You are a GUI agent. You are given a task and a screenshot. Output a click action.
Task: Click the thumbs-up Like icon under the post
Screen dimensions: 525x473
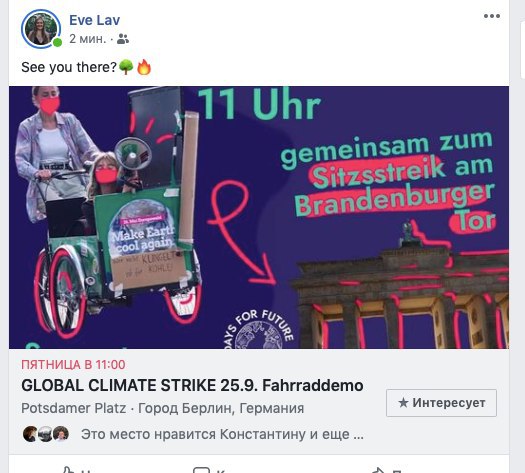tap(68, 470)
